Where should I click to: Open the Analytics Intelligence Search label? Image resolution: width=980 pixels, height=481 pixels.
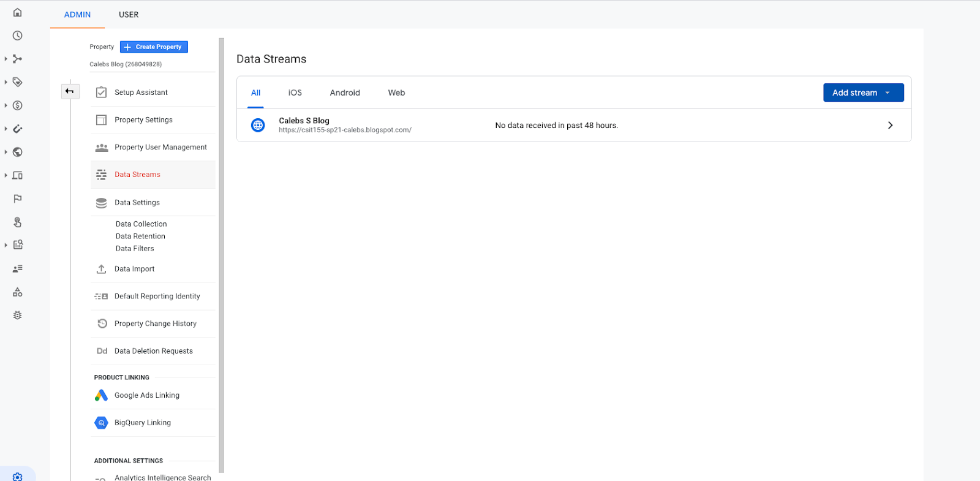click(162, 477)
